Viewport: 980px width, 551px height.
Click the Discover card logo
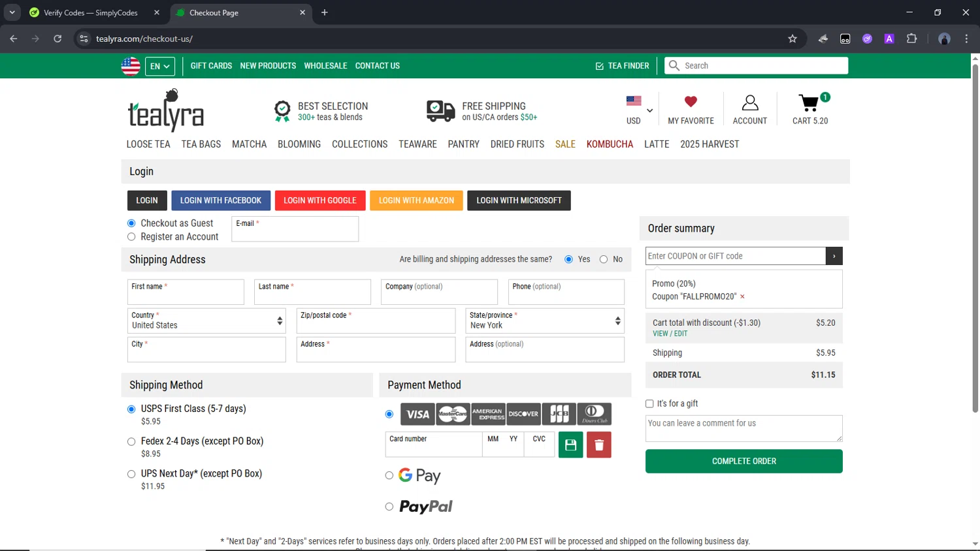(x=523, y=414)
